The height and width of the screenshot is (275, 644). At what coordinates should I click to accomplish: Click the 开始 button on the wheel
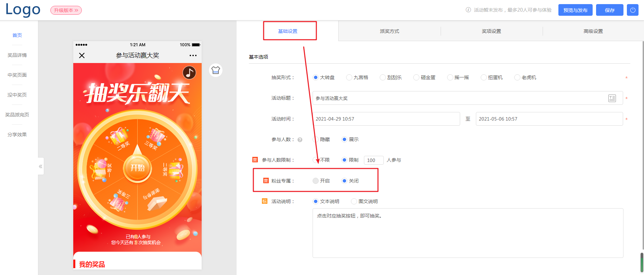[137, 168]
